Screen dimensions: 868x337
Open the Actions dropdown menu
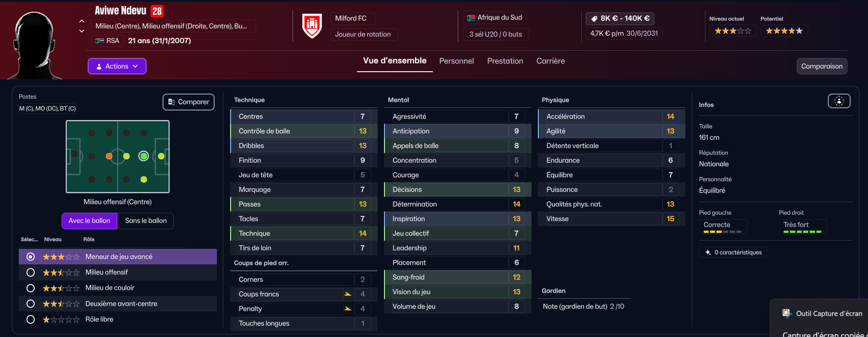coord(117,66)
